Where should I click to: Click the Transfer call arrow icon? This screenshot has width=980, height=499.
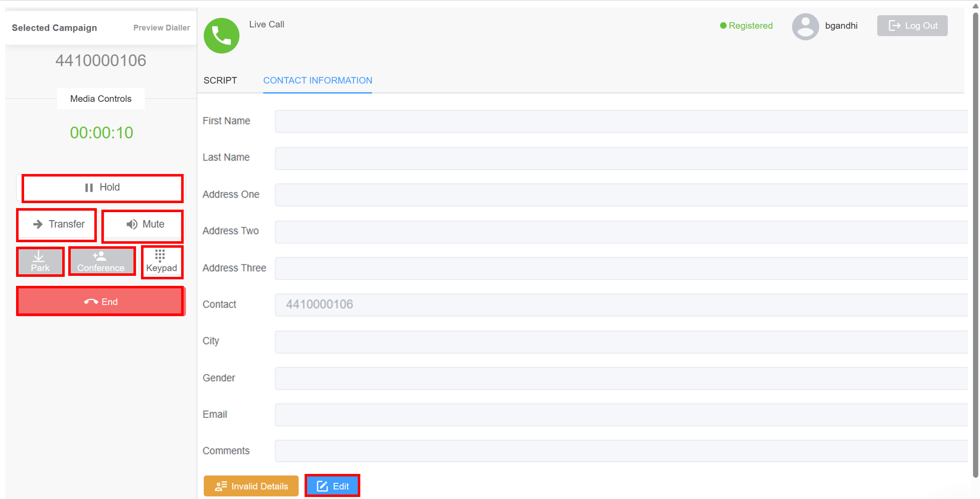[38, 224]
